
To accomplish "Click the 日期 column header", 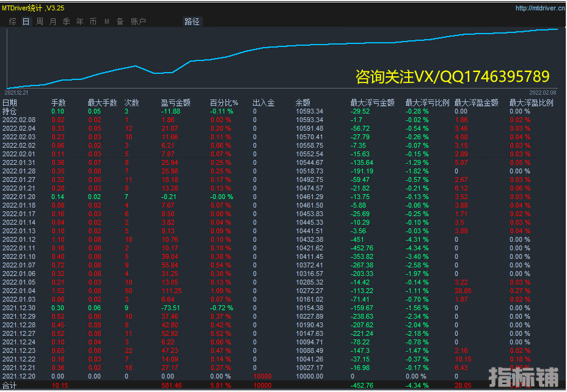I will (x=10, y=103).
